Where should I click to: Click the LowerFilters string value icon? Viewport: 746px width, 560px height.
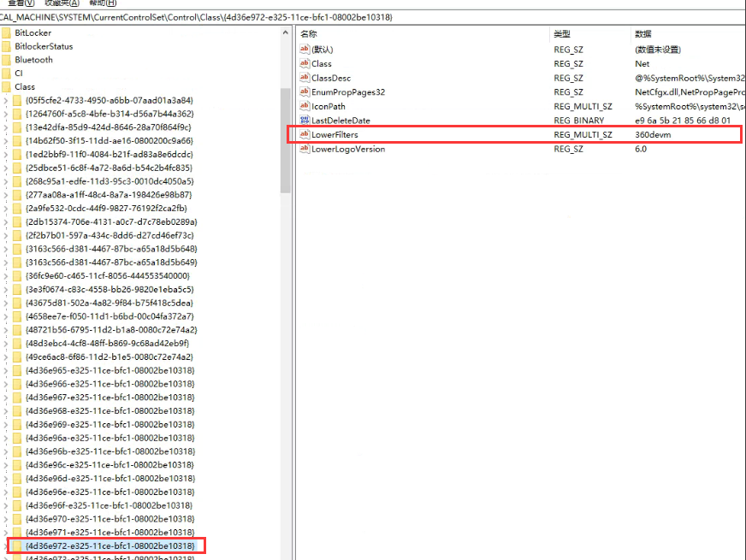pos(304,135)
